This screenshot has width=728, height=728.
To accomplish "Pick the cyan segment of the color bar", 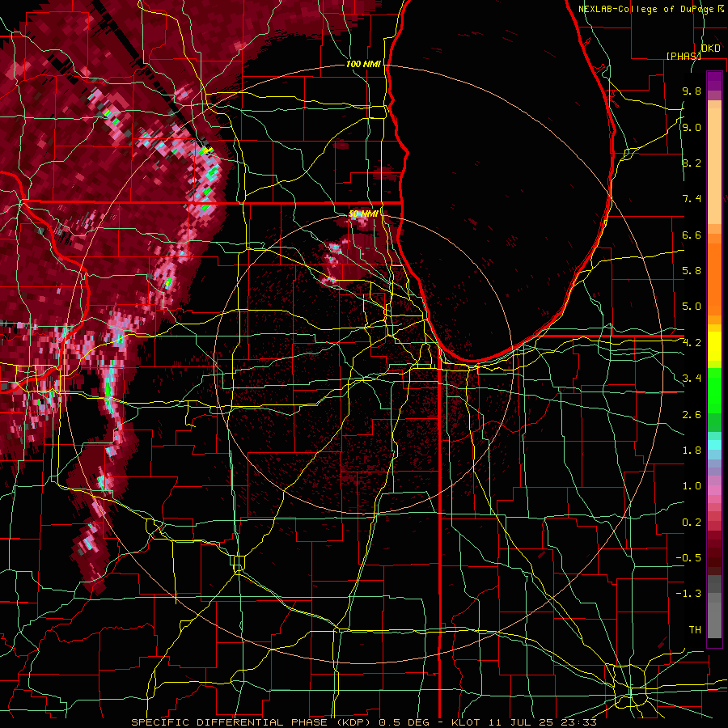I will coord(714,445).
